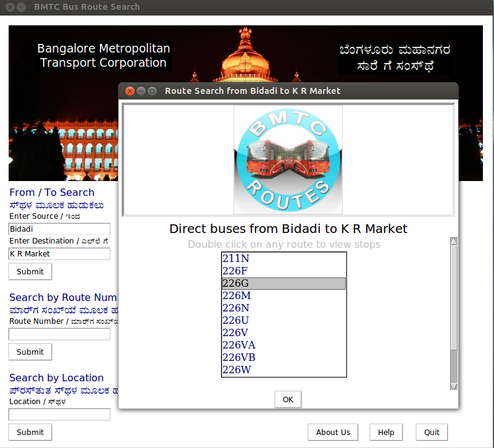Image resolution: width=494 pixels, height=448 pixels.
Task: Select route 226VA in the list
Action: pos(284,345)
